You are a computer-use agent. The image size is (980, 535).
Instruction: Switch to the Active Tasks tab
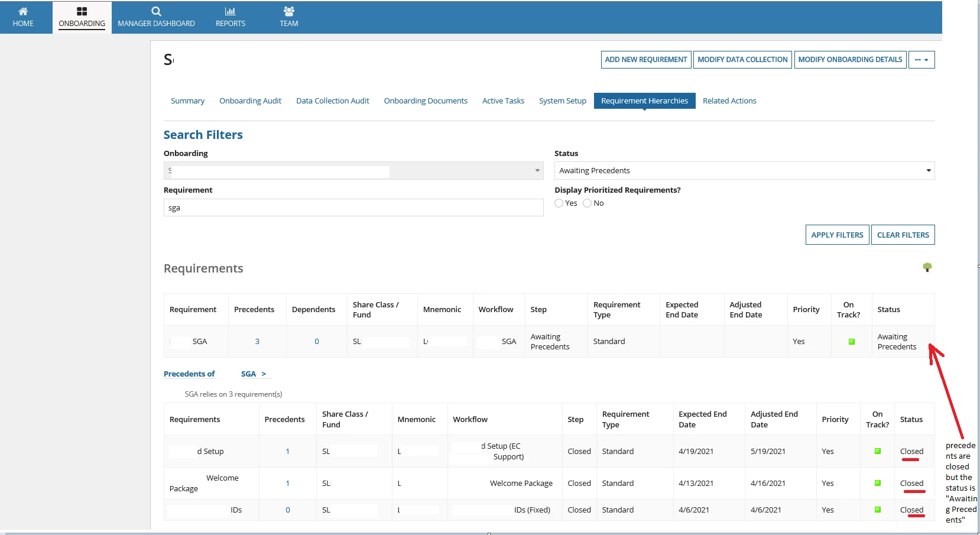(x=503, y=100)
